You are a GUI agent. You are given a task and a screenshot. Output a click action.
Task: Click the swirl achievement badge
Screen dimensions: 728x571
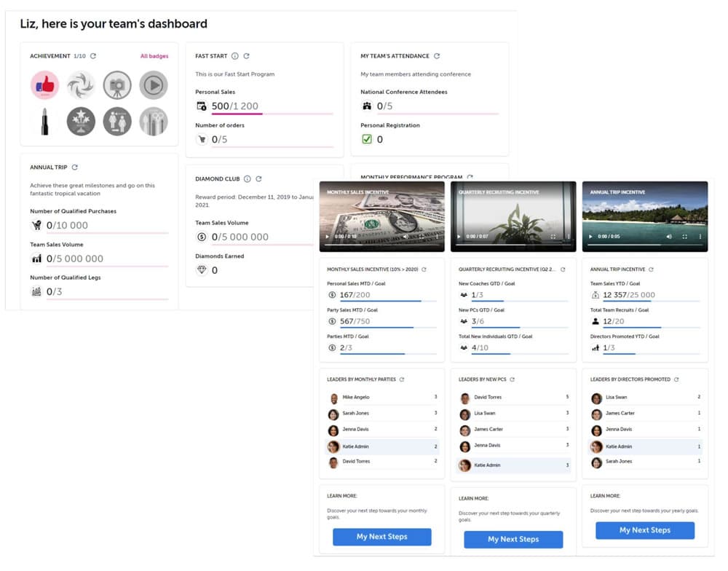coord(81,85)
